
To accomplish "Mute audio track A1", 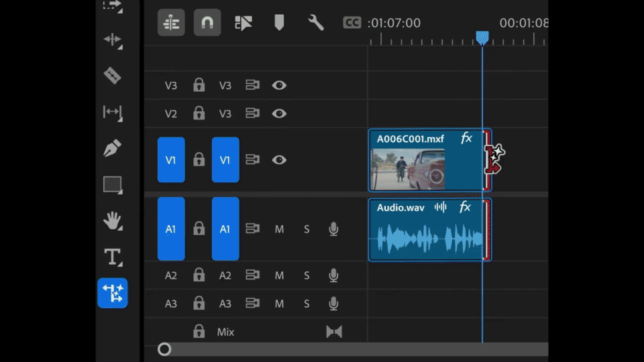I will (279, 229).
